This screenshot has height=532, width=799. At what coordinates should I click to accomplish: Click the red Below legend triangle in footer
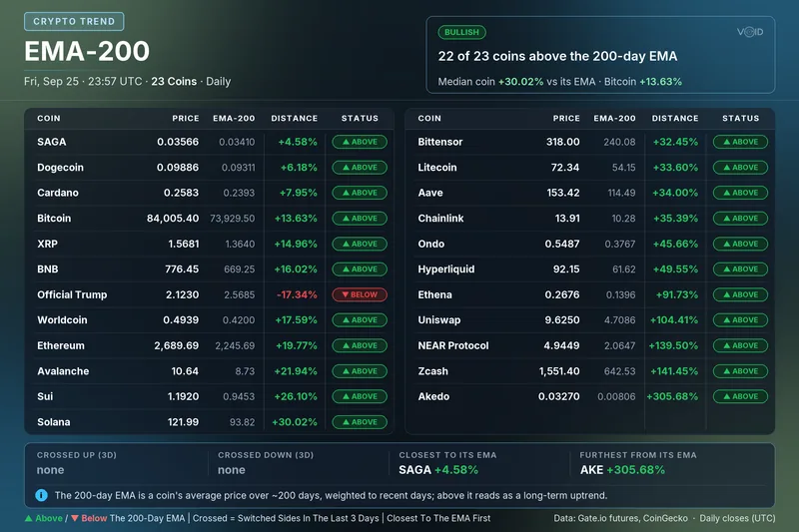(74, 518)
